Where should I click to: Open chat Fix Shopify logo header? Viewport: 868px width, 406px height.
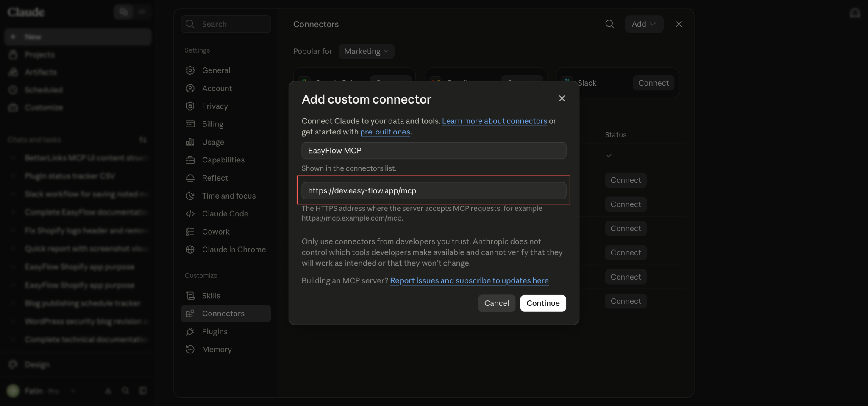click(78, 230)
